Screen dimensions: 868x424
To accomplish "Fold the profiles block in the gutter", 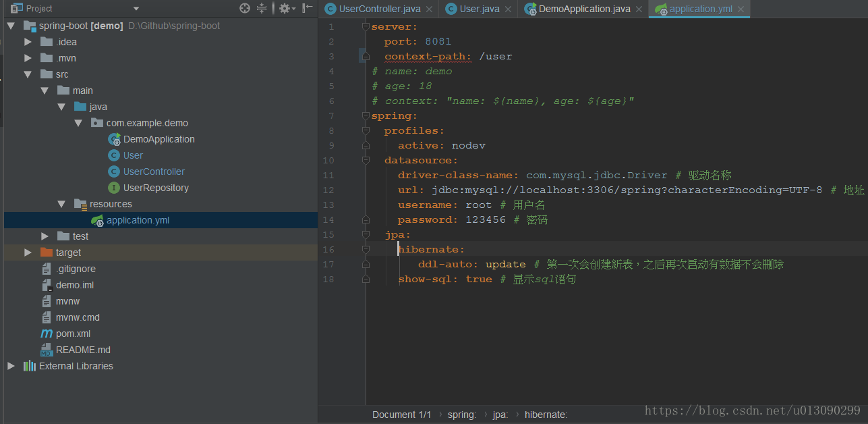I will pos(366,130).
